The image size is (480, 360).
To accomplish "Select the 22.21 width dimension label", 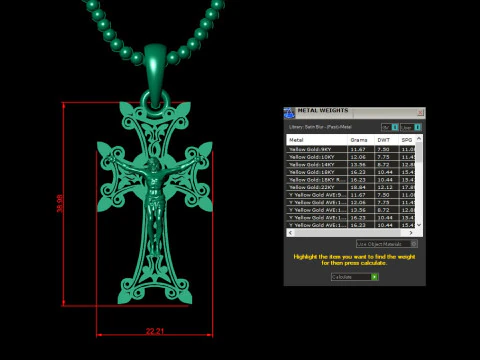I will coord(155,331).
